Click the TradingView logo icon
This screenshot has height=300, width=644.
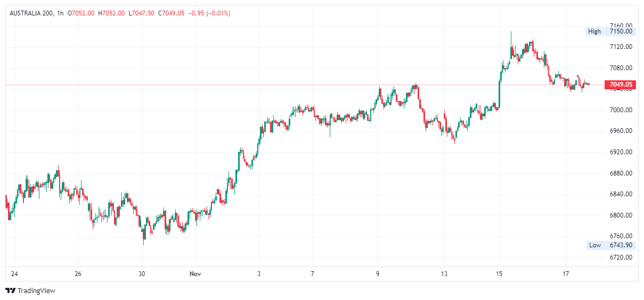(x=10, y=290)
